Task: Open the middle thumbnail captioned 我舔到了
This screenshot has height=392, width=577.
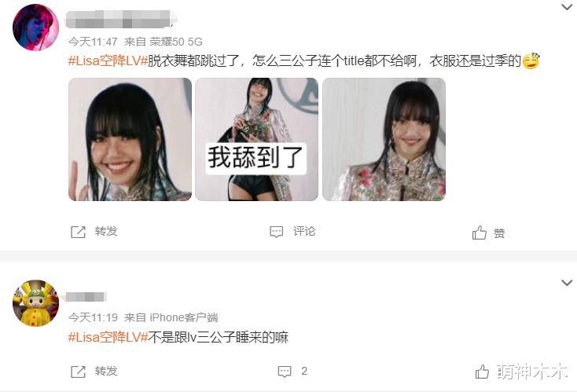Action: click(256, 139)
